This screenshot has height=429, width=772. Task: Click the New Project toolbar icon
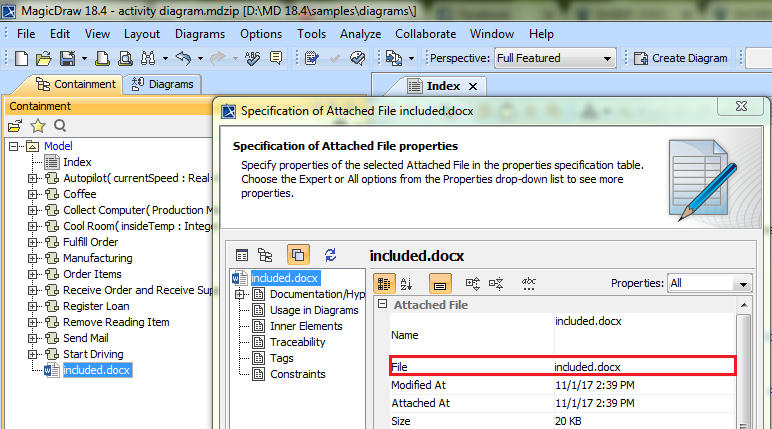point(21,59)
